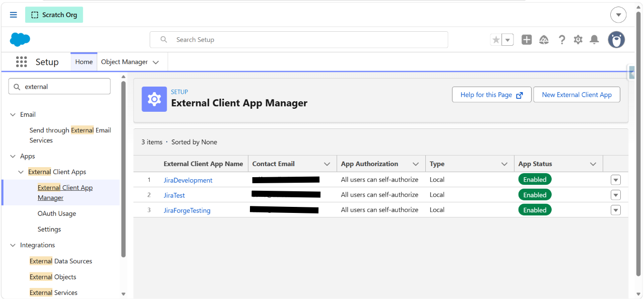This screenshot has width=644, height=299.
Task: Open Contact Email column menu
Action: (327, 164)
